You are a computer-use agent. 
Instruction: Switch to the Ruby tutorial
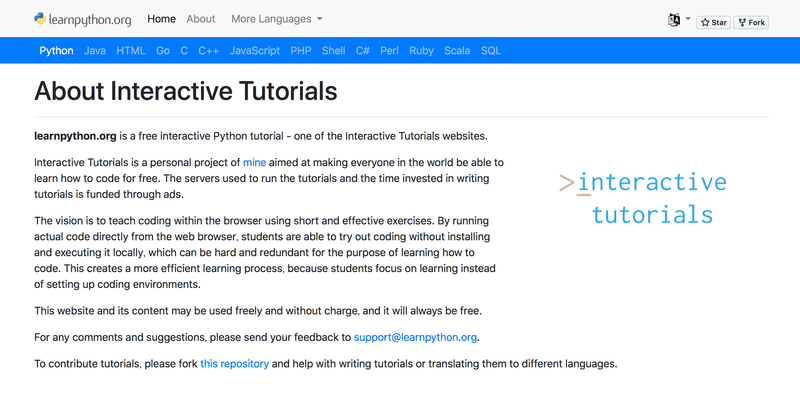421,51
